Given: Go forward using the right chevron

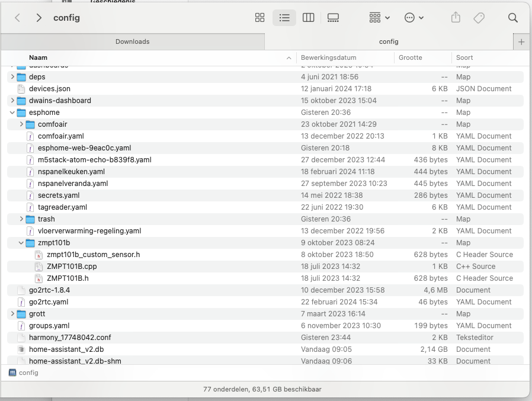Looking at the screenshot, I should pyautogui.click(x=39, y=18).
